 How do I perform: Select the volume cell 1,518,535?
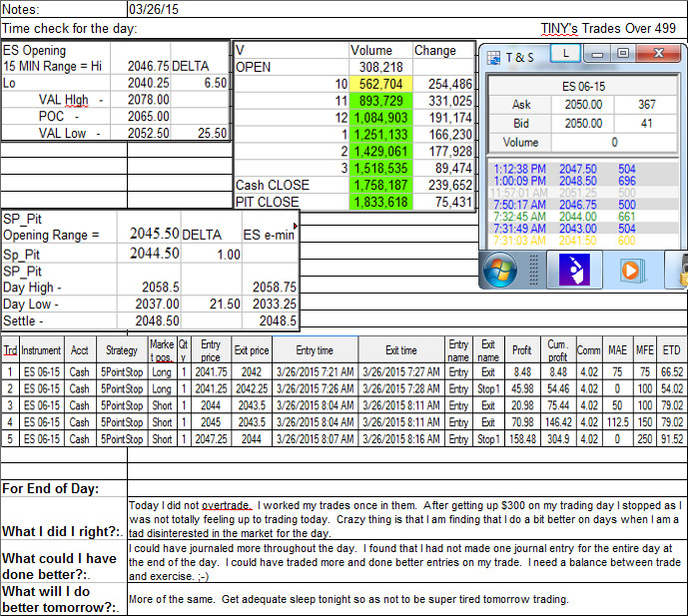(x=380, y=168)
